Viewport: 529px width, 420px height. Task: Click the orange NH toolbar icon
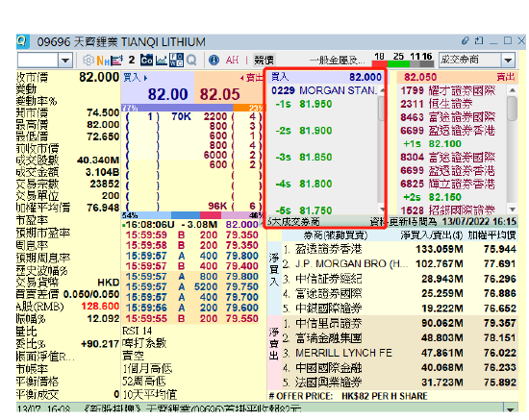click(x=103, y=61)
